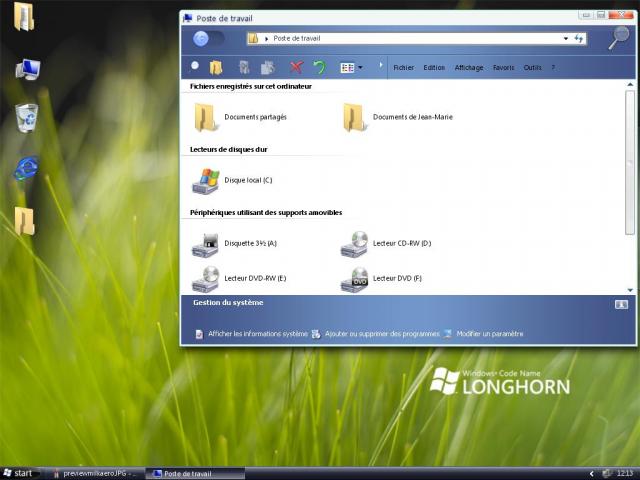Click Ajouter ou supprimer des programmes link

click(x=382, y=334)
